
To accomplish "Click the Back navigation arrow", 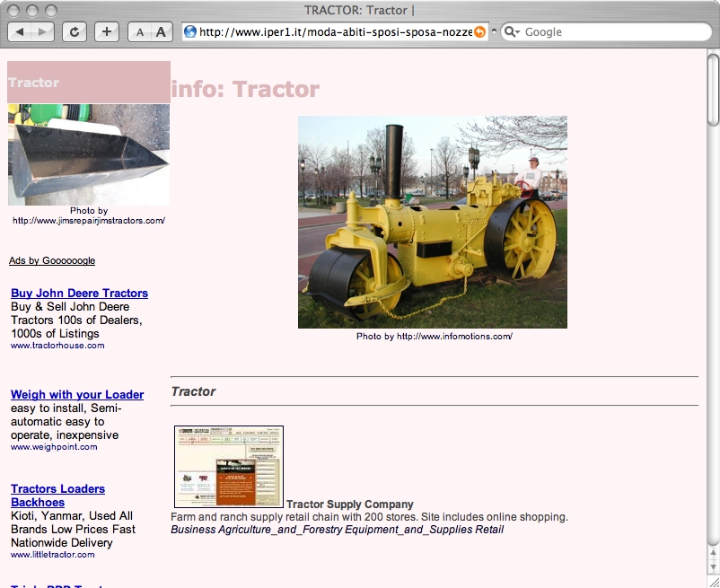I will pyautogui.click(x=21, y=32).
